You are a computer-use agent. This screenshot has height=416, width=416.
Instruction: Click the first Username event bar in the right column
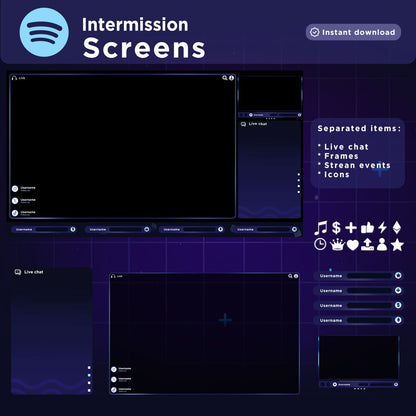[359, 276]
